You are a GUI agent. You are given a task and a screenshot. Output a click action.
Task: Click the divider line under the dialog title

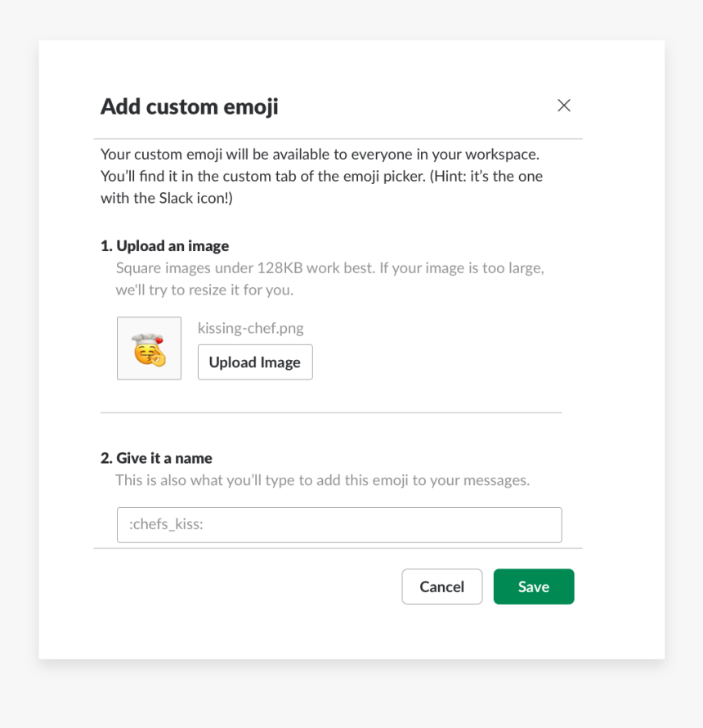[x=338, y=139]
